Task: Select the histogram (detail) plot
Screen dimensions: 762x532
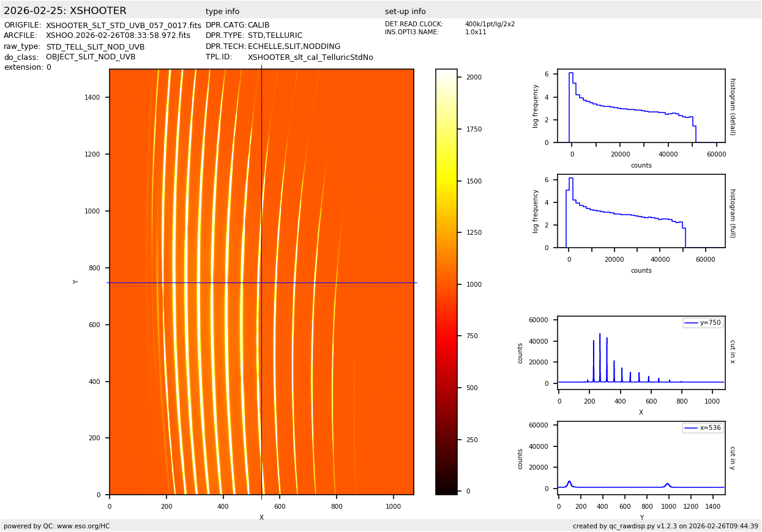Action: 641,106
